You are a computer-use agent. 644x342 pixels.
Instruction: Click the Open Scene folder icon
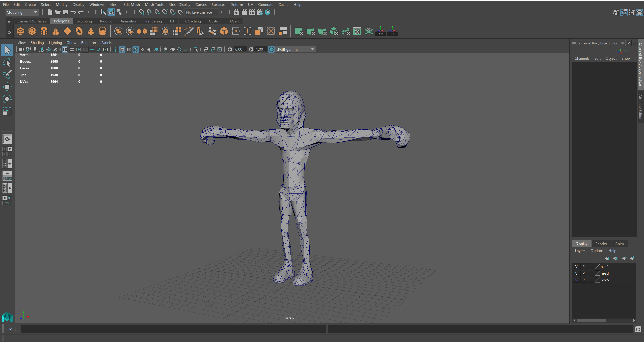58,12
